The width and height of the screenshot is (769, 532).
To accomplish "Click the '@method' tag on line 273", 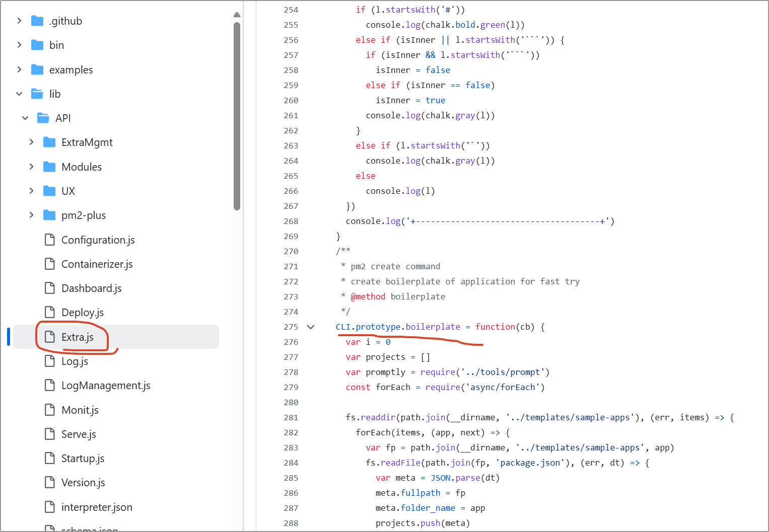I will pyautogui.click(x=368, y=296).
